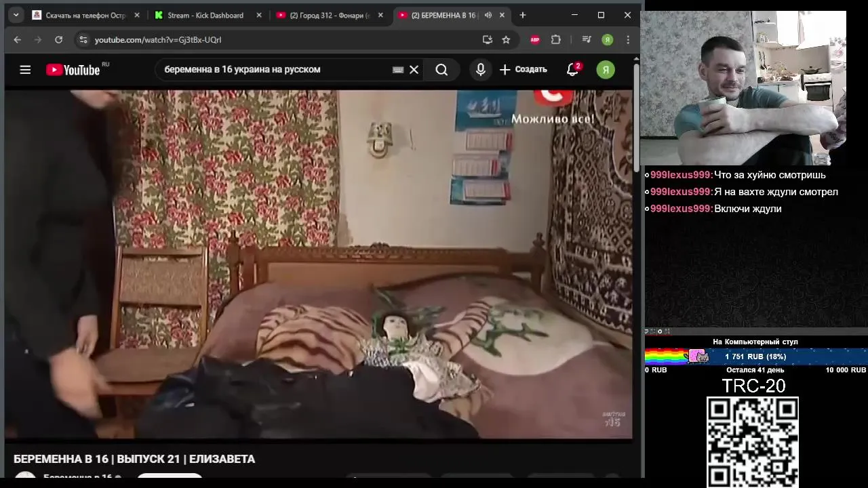
Task: Select the video title 'БЕРЕМЕННА В 16 | ВЫПУСК 21 | ЕЛИЗАВЕТА'
Action: tap(134, 460)
